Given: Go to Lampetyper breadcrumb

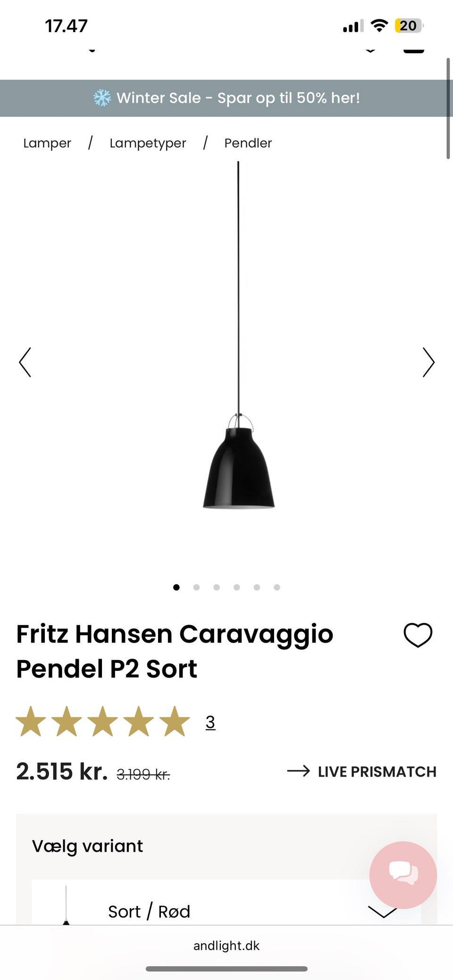Looking at the screenshot, I should point(148,143).
